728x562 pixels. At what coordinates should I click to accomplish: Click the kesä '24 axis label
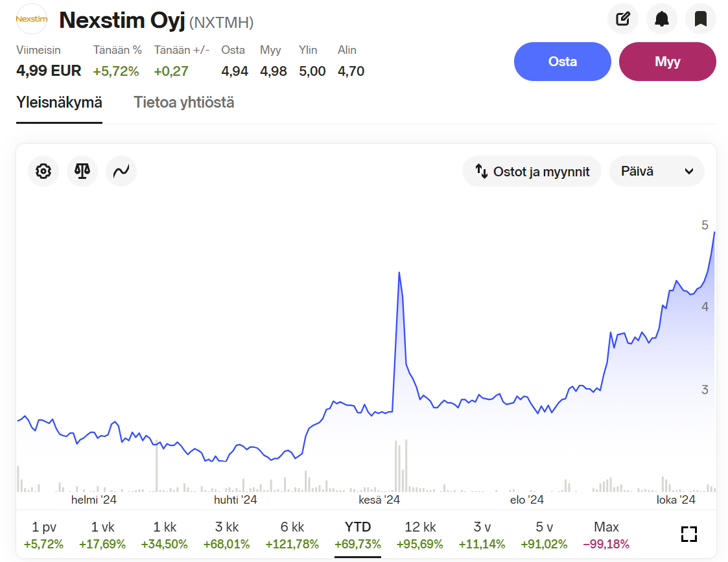pos(379,500)
